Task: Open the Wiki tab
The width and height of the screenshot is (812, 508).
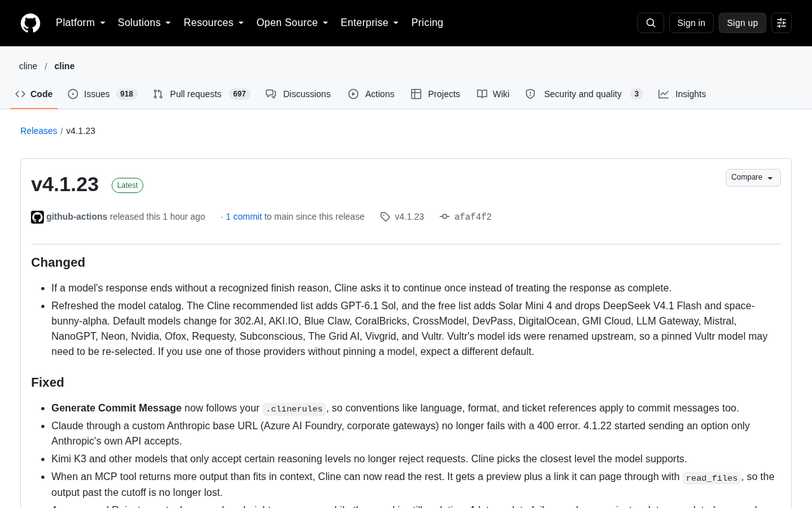Action: 493,94
